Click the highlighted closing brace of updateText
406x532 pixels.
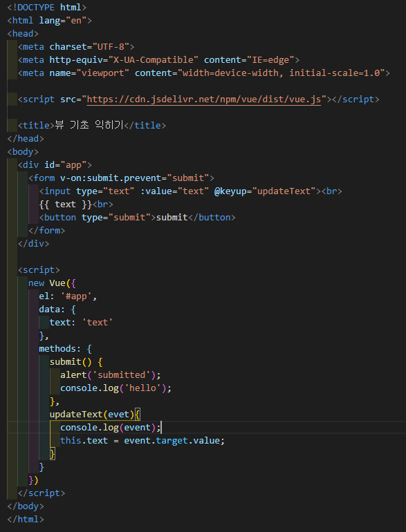[53, 454]
